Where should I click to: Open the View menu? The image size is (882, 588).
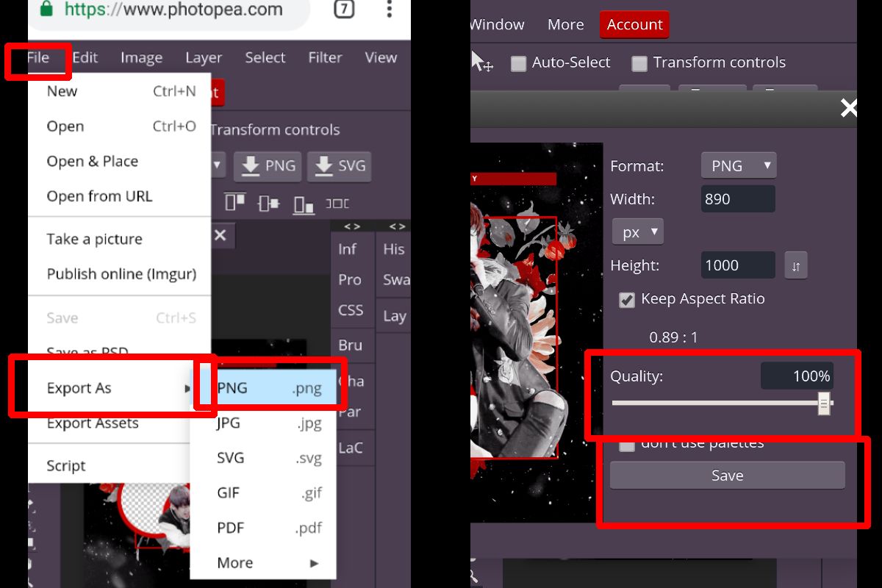point(381,57)
